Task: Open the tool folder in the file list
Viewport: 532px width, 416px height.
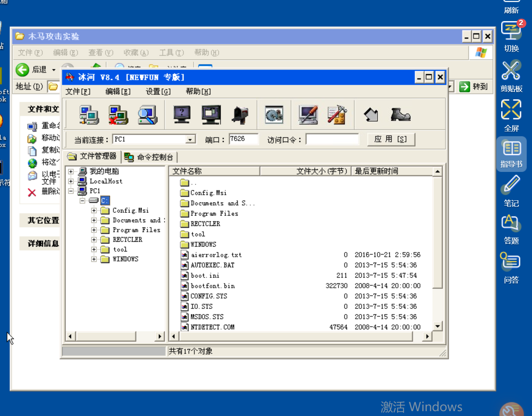Action: [198, 234]
